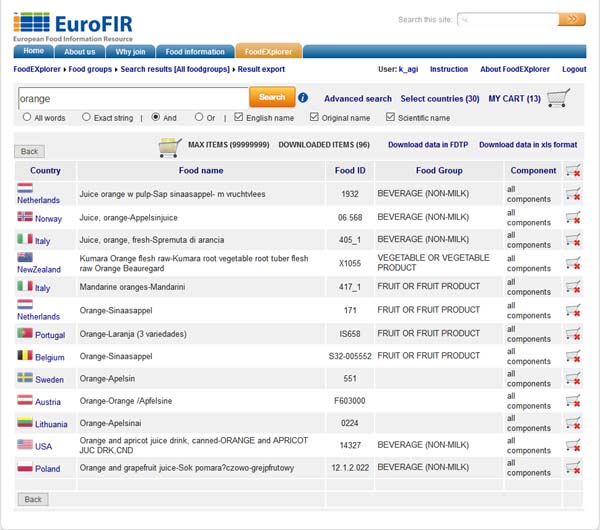Click the Lithuania country link

coord(51,424)
